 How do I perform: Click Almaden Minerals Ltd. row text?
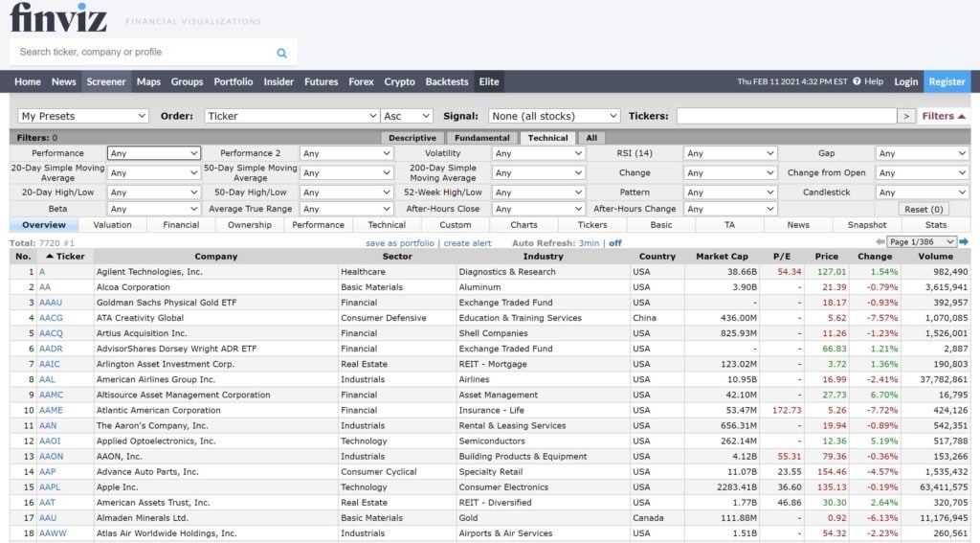coord(142,517)
